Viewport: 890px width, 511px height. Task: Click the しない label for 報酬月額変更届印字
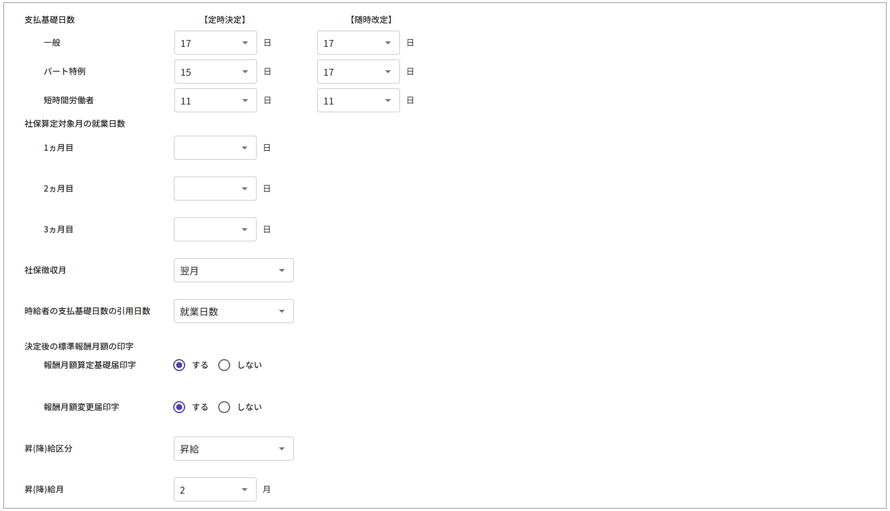(x=249, y=407)
